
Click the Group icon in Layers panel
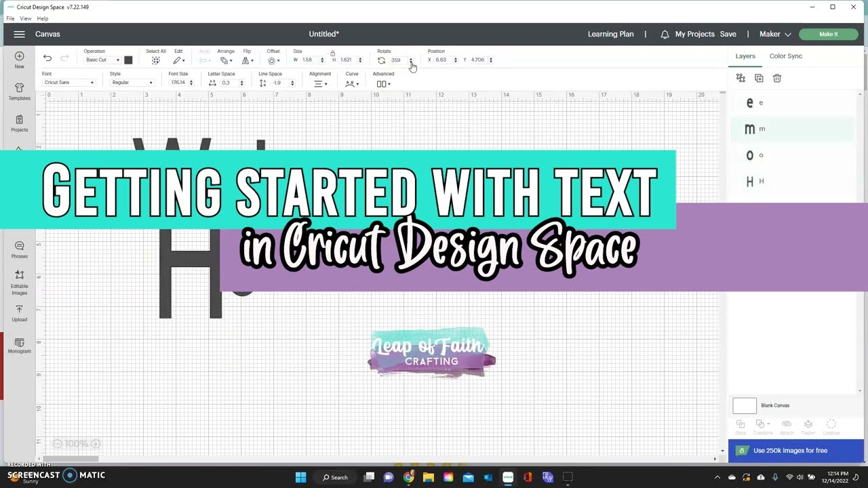[x=741, y=78]
